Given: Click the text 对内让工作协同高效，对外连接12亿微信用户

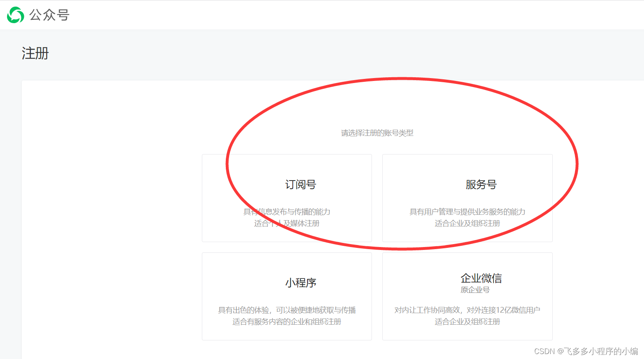Looking at the screenshot, I should click(x=467, y=310).
